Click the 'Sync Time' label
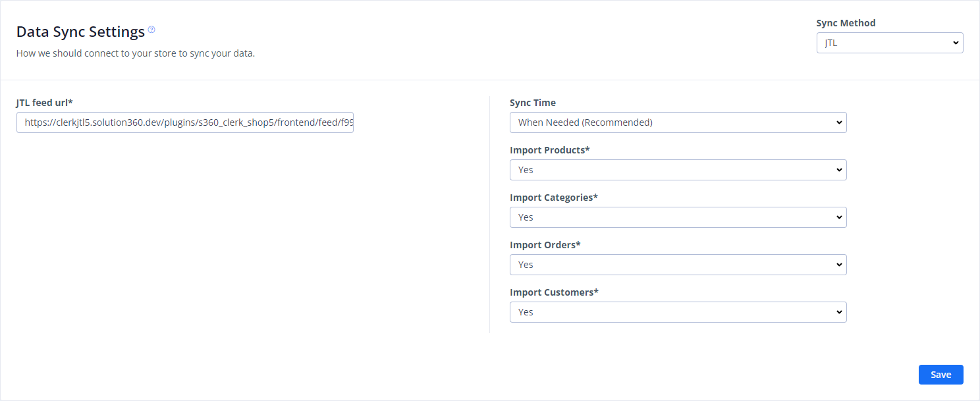This screenshot has width=980, height=401. click(x=532, y=103)
